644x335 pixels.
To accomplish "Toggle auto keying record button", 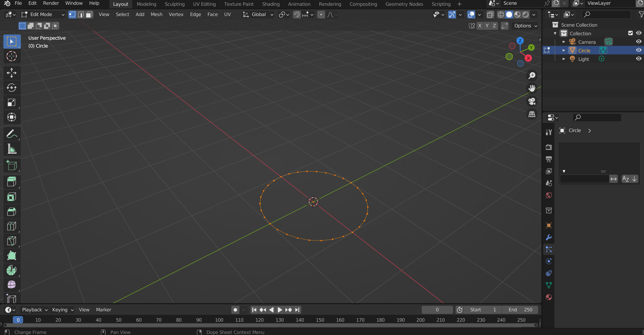I will [235, 310].
